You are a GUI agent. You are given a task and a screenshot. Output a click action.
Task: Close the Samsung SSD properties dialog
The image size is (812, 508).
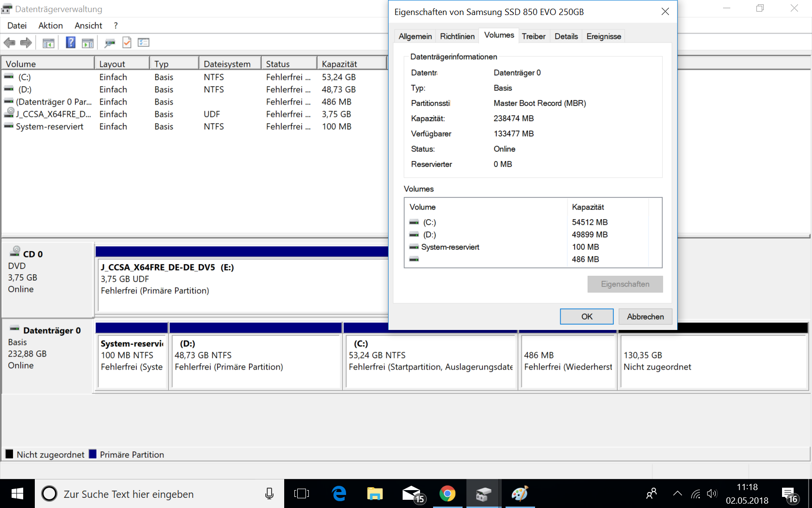[665, 12]
